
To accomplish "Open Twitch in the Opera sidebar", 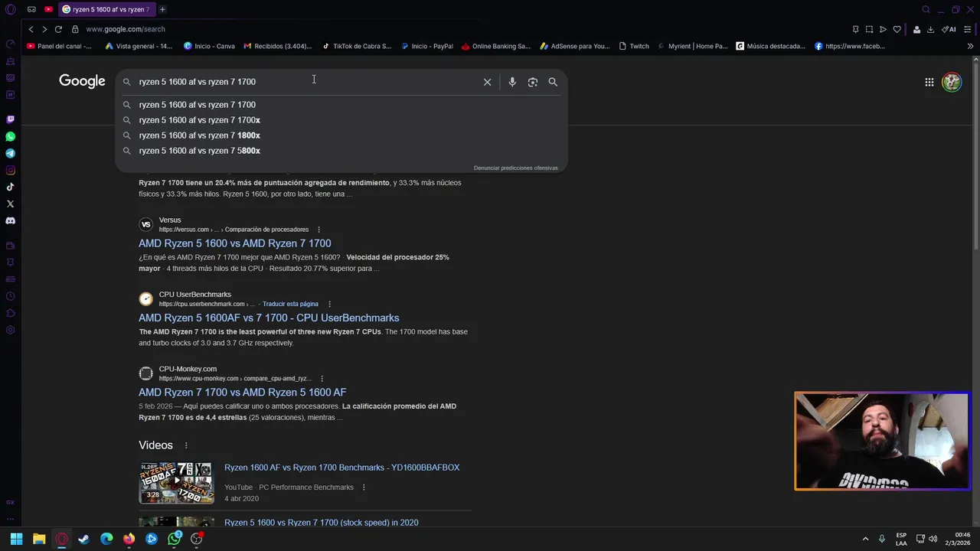I will (10, 119).
